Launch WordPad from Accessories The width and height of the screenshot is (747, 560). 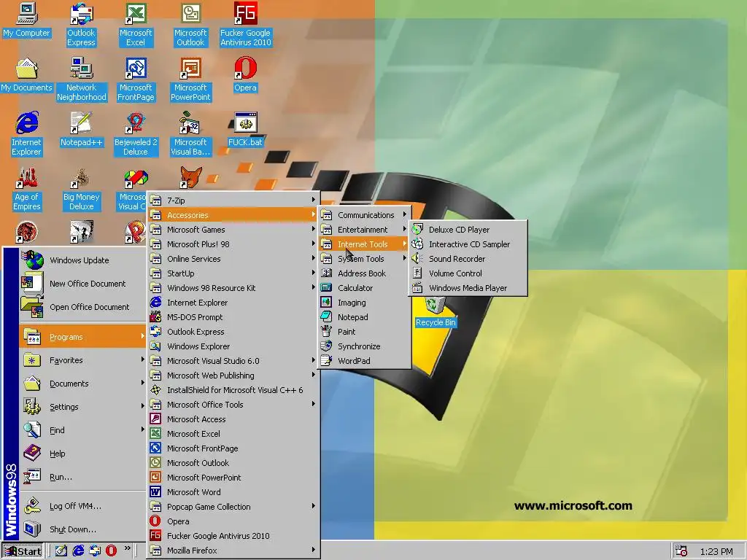point(365,361)
